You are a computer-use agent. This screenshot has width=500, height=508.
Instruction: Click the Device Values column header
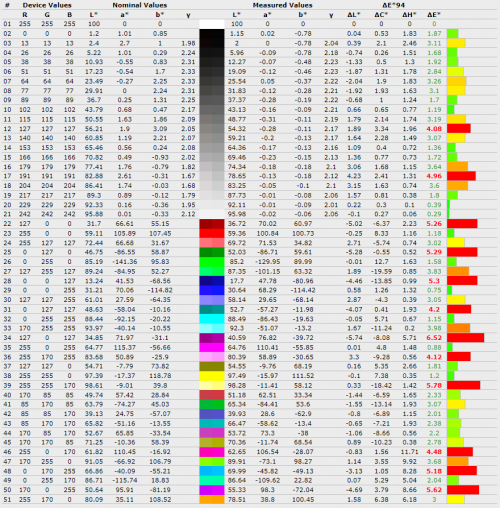pyautogui.click(x=47, y=5)
